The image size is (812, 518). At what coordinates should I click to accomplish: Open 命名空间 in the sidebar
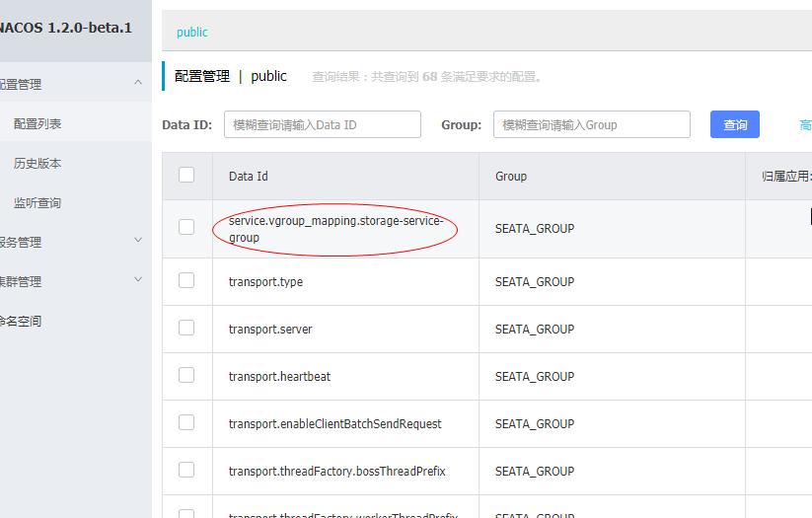[22, 321]
